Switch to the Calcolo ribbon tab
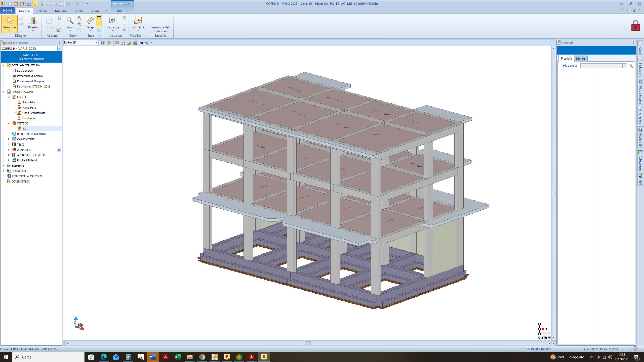Image resolution: width=644 pixels, height=362 pixels. (x=42, y=11)
